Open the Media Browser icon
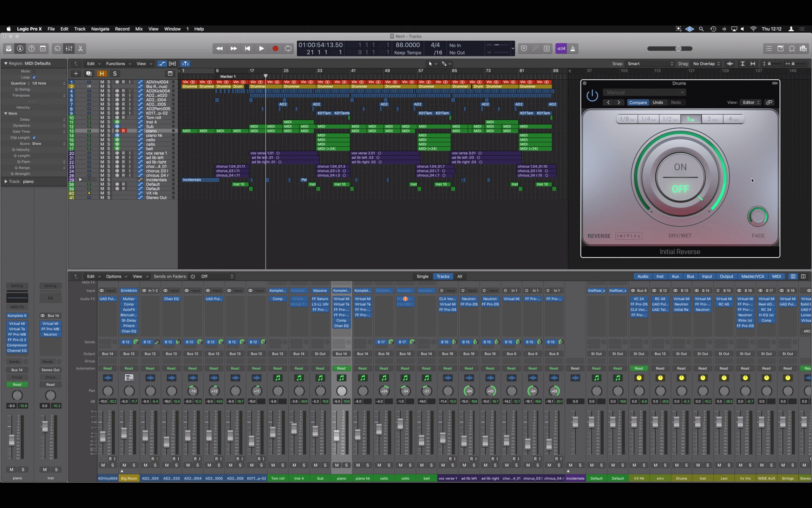Image resolution: width=812 pixels, height=508 pixels. click(803, 48)
